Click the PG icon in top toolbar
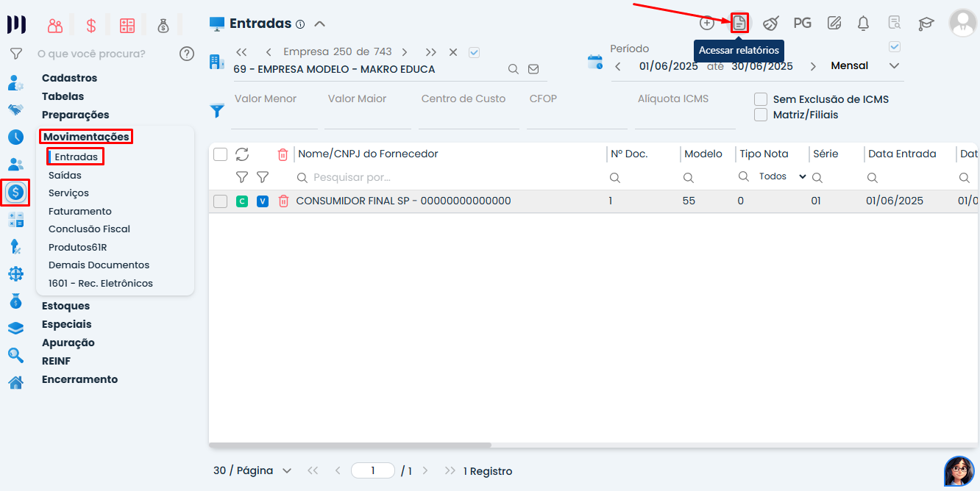Viewport: 980px width, 491px height. point(802,23)
